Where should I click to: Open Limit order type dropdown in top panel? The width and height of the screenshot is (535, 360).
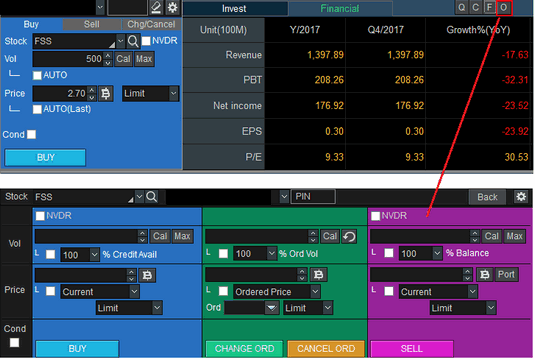click(x=173, y=93)
